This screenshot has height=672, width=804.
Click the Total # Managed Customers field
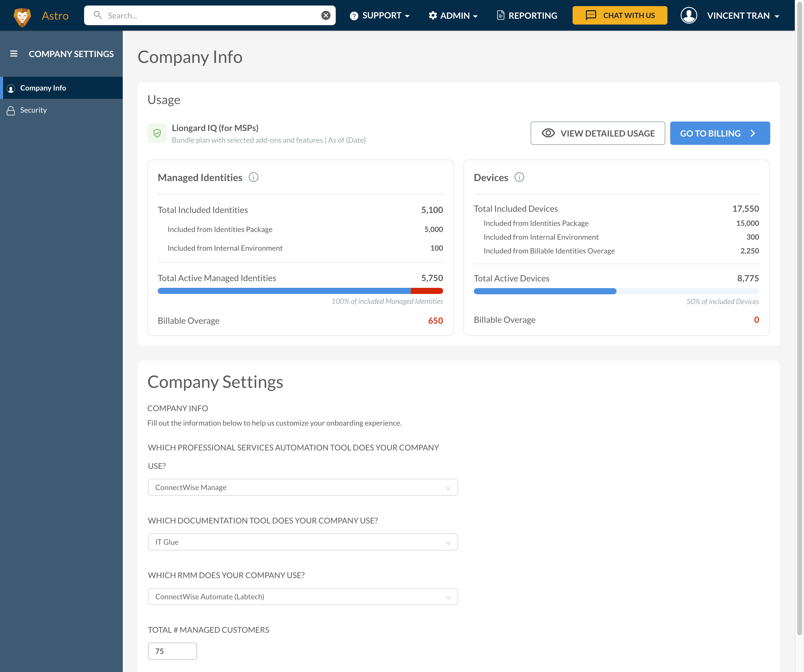click(x=172, y=651)
